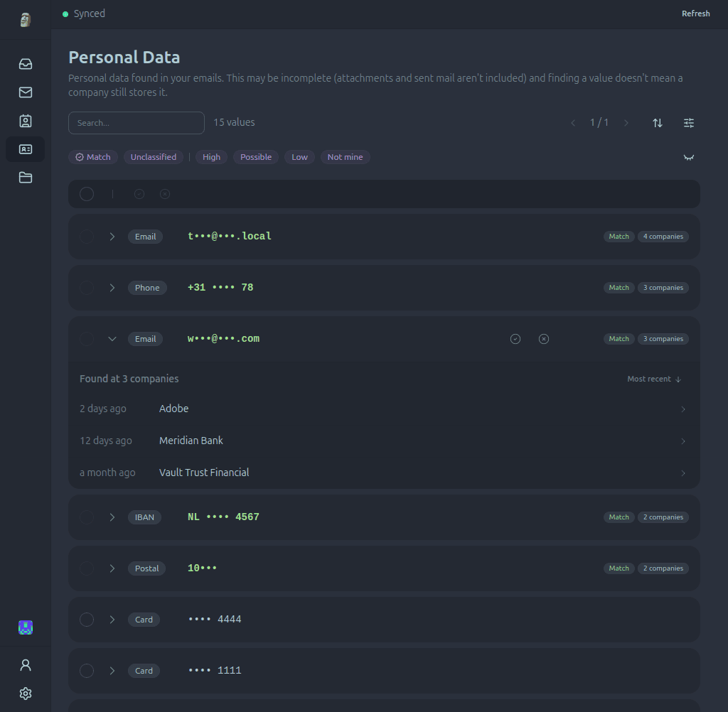
Task: Expand the IBAN NL 4567 row
Action: [112, 517]
